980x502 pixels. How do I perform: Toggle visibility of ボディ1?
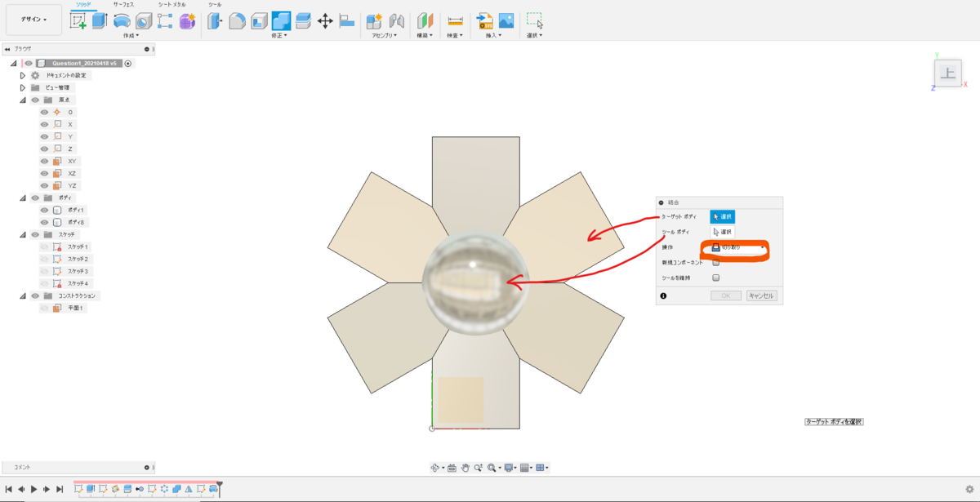tap(44, 210)
